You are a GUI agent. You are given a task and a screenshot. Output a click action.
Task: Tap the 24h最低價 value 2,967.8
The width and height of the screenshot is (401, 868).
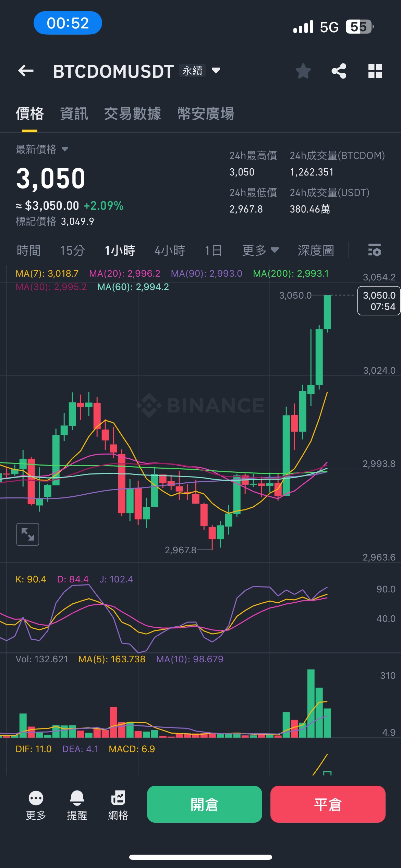[x=246, y=209]
